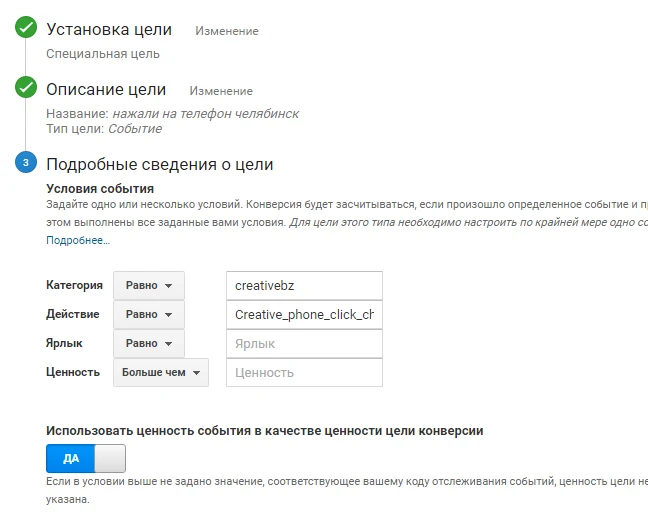Screen dimensions: 648x523
Task: Click the dropdown arrow beside Больше чем
Action: pos(196,373)
